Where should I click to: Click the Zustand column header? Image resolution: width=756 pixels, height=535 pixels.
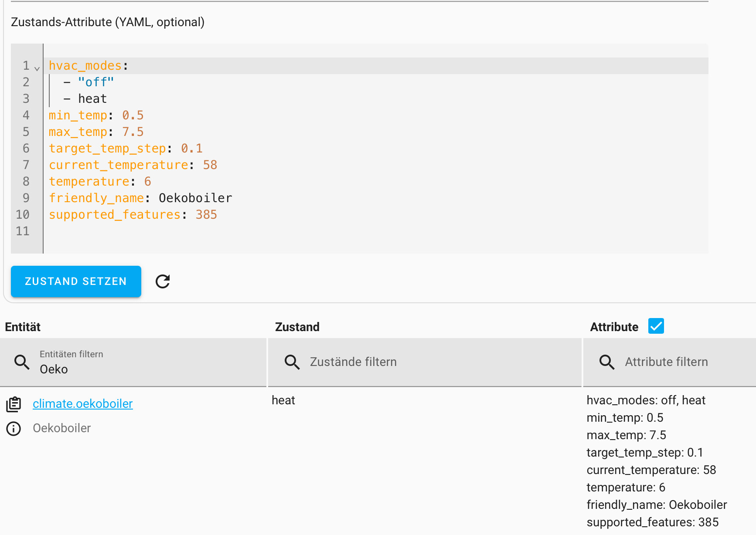click(297, 327)
